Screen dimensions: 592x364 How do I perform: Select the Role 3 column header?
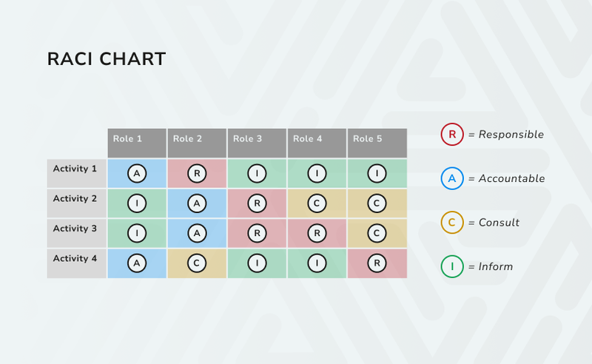(257, 143)
